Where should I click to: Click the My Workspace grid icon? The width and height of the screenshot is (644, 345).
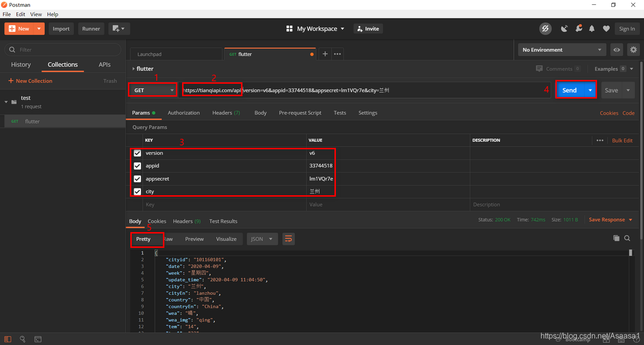point(289,29)
